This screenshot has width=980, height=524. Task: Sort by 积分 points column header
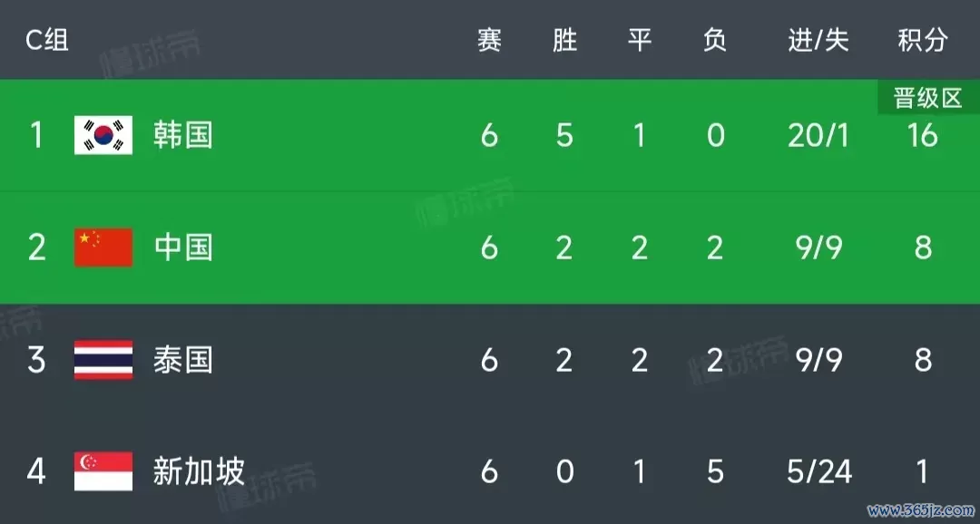coord(923,41)
